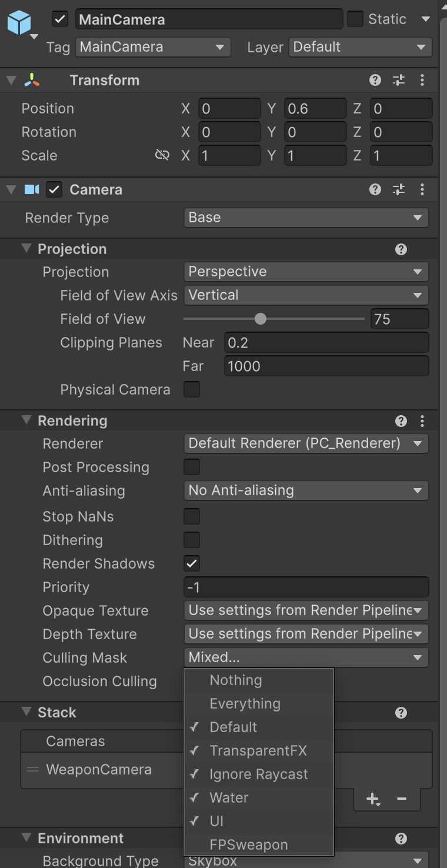
Task: Click the Near clipping plane field
Action: [326, 342]
